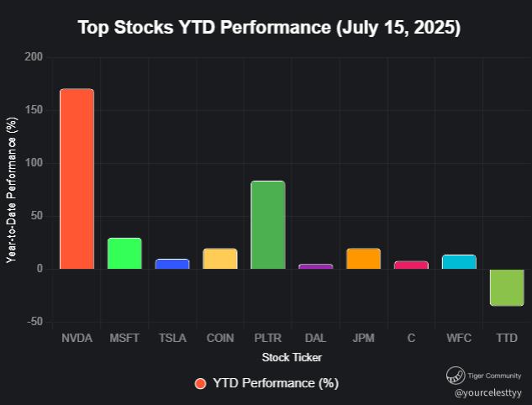Select the pink C bar
The image size is (532, 405).
411,265
